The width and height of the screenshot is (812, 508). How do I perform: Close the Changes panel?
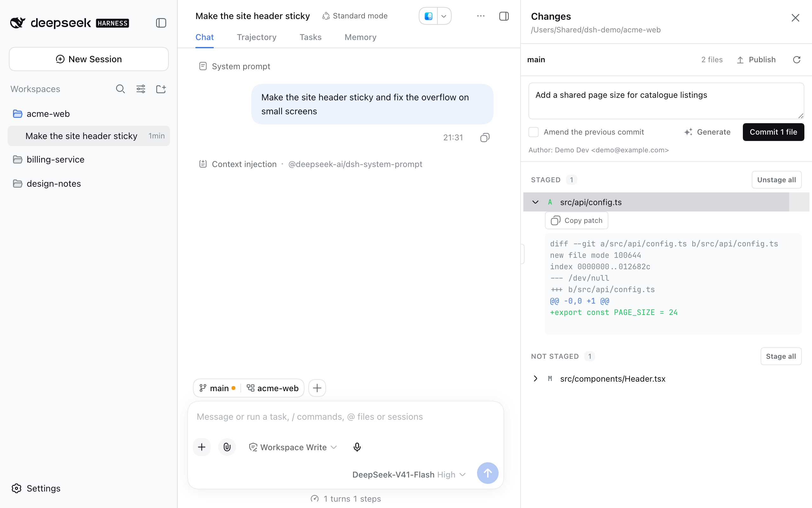point(795,18)
